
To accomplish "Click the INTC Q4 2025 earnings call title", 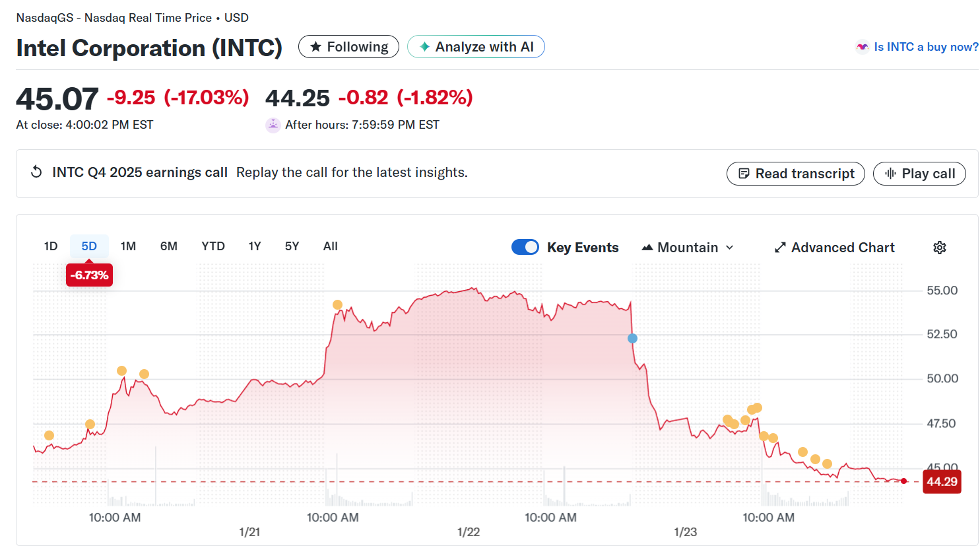I will click(140, 172).
